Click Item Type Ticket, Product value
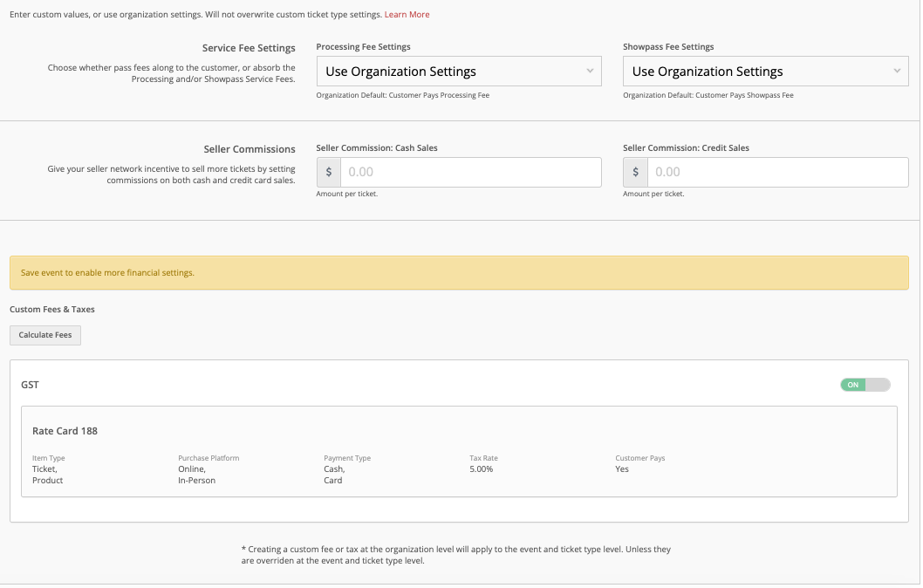The height and width of the screenshot is (588, 923). tap(48, 475)
